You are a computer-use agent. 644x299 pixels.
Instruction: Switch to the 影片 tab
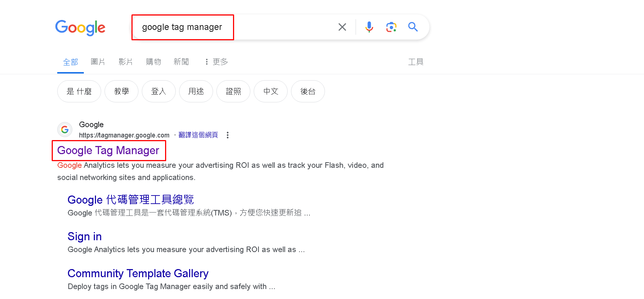tap(126, 62)
